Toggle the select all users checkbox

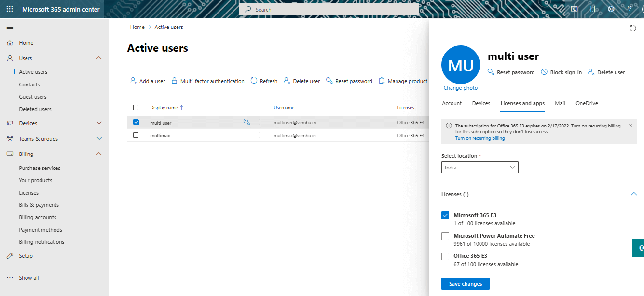coord(136,107)
